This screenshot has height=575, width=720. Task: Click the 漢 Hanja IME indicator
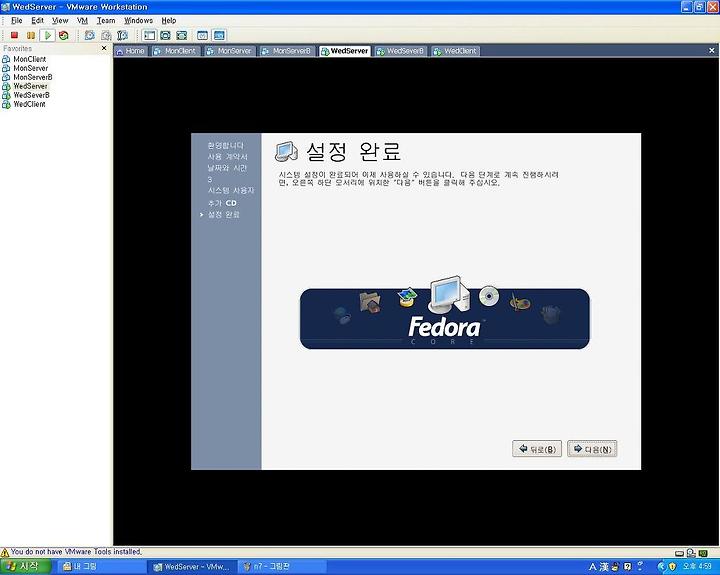[x=604, y=567]
